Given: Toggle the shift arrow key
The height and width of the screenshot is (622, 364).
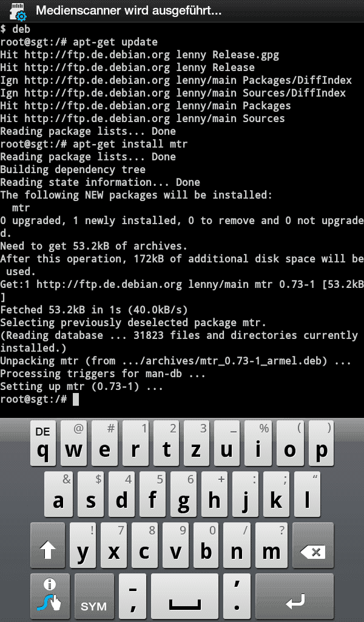Looking at the screenshot, I should (x=48, y=545).
